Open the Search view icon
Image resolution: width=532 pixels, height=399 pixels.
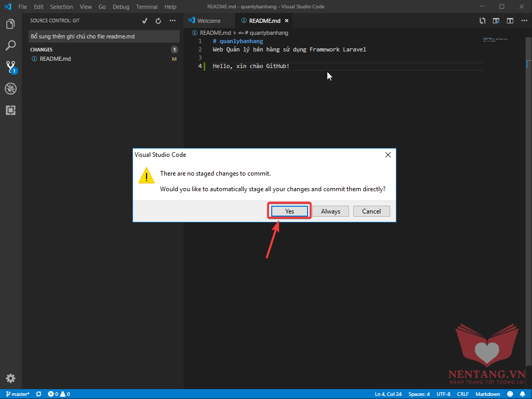[x=10, y=46]
